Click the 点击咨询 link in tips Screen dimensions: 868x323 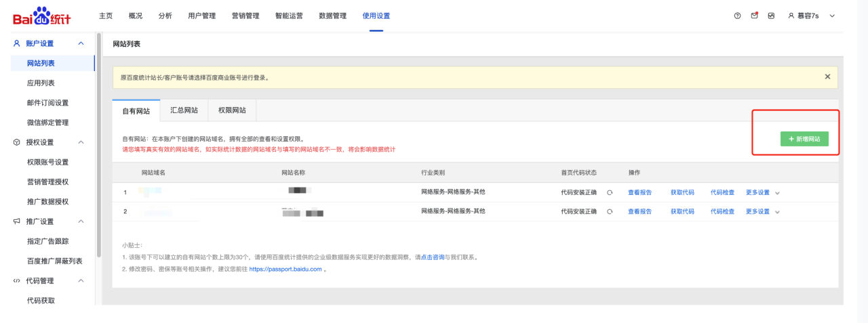[x=433, y=257]
